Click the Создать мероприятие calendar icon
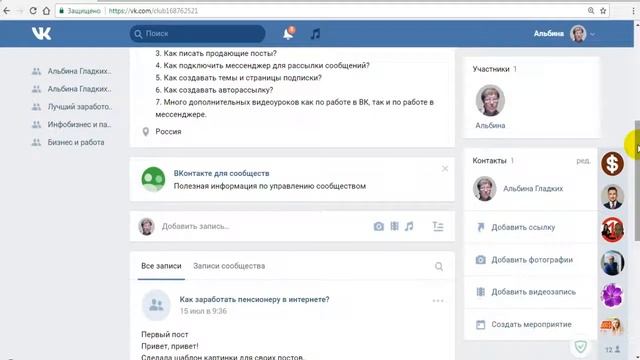 [480, 324]
